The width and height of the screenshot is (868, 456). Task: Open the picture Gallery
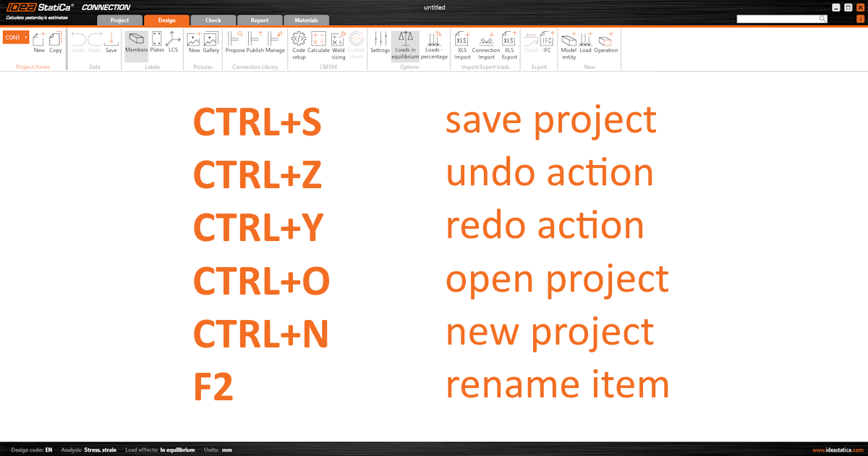[x=210, y=45]
